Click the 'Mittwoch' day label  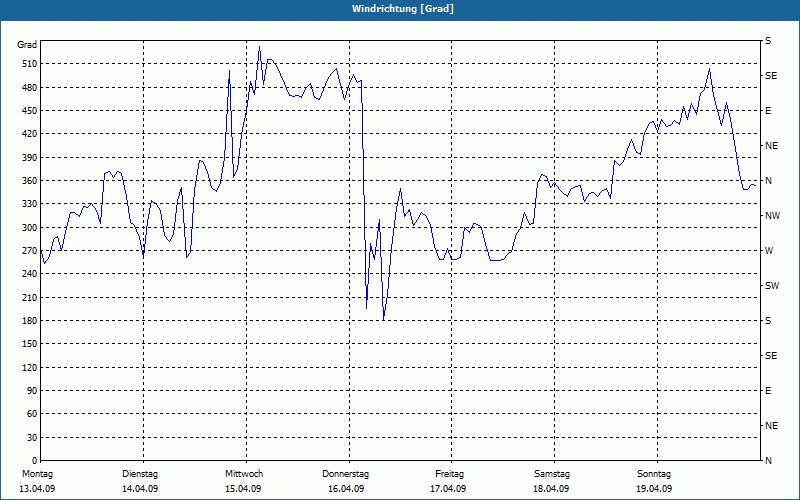pyautogui.click(x=244, y=474)
